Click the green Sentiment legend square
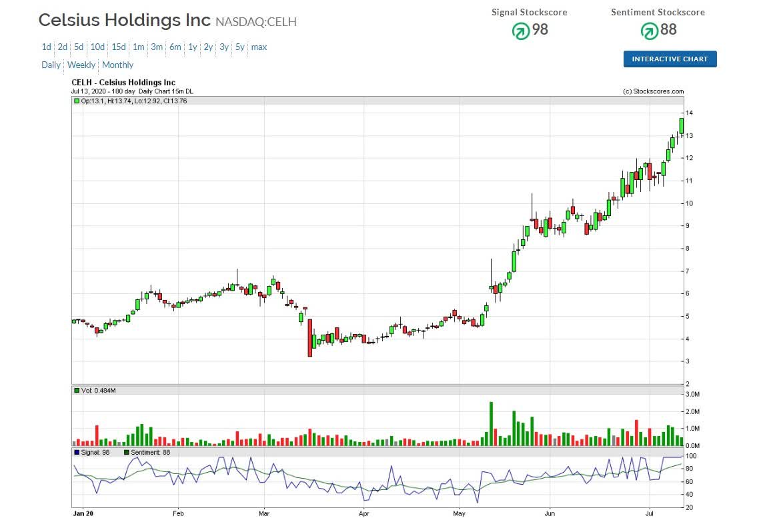This screenshot has width=761, height=532. pyautogui.click(x=127, y=453)
